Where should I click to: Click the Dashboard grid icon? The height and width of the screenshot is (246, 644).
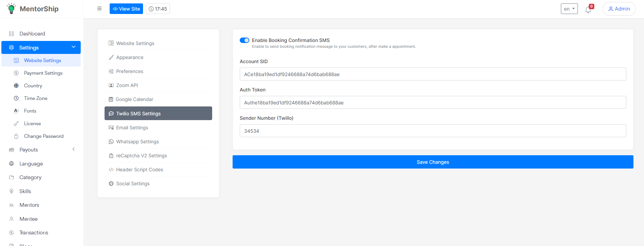pyautogui.click(x=12, y=34)
